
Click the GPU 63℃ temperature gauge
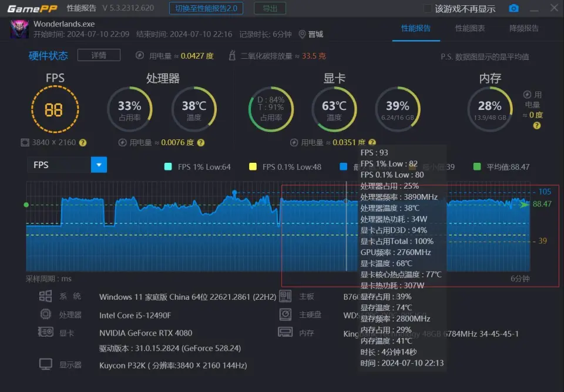tap(334, 109)
